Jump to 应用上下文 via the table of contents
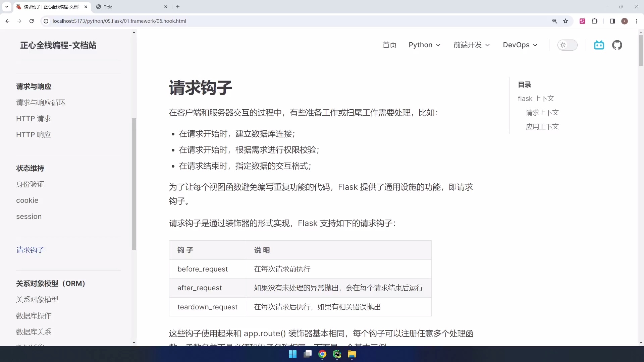The image size is (644, 362). coord(542,127)
